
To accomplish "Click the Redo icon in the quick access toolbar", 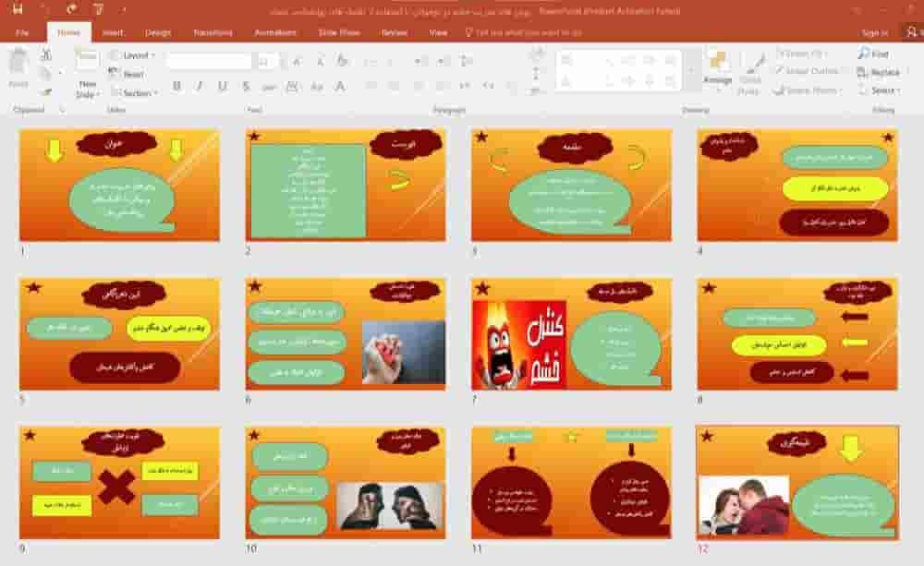I will (71, 9).
